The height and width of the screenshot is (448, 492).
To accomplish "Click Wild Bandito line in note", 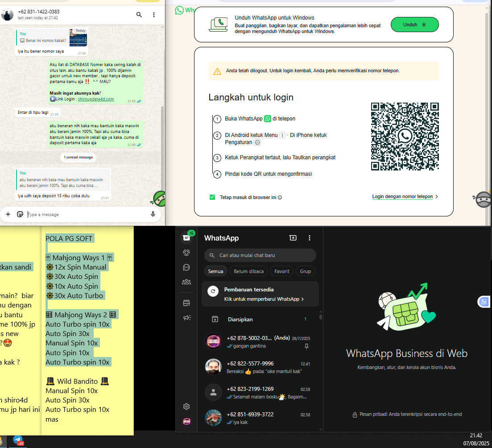I will point(78,382).
